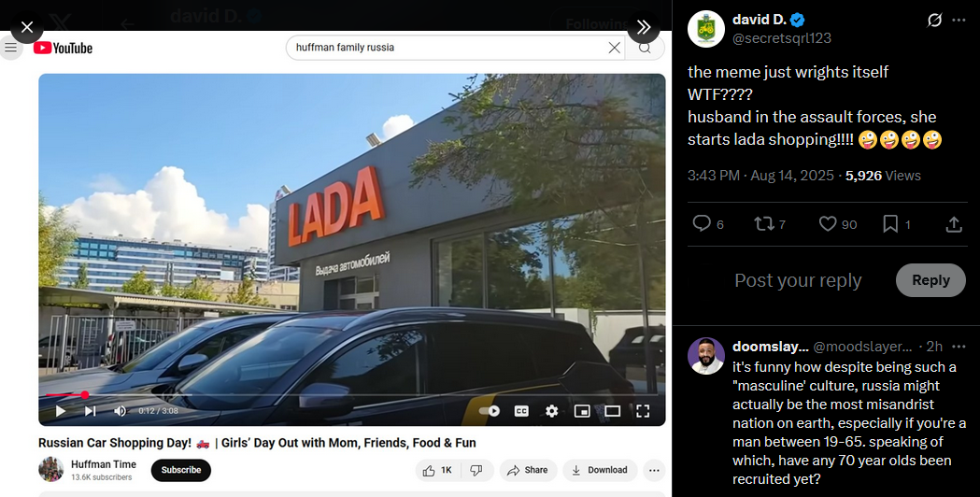Skip to the next video
The width and height of the screenshot is (980, 497).
[90, 411]
